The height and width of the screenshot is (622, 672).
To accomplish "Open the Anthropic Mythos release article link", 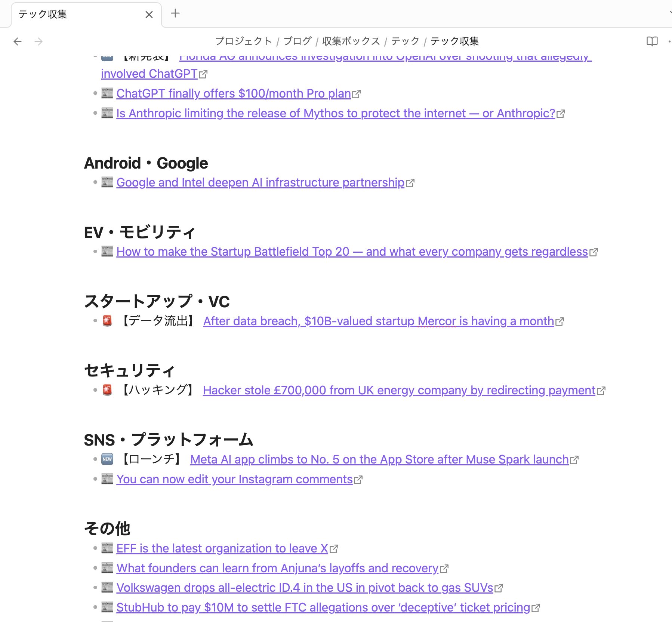I will (335, 113).
